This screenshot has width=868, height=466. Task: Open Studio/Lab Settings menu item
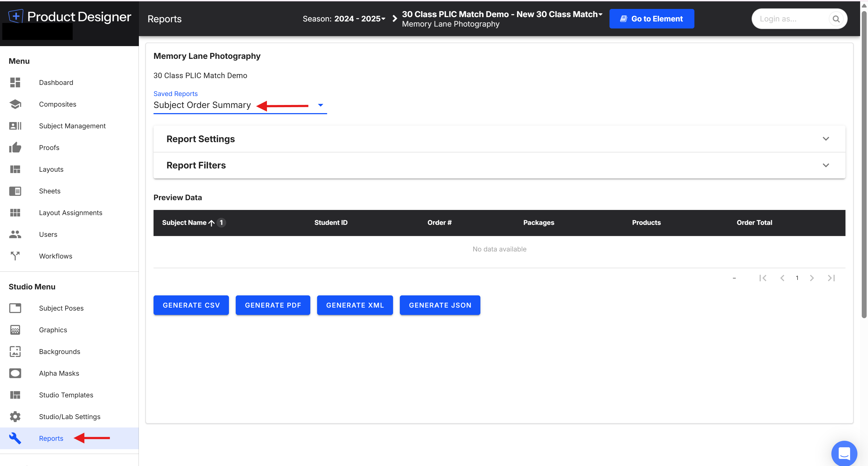click(69, 416)
